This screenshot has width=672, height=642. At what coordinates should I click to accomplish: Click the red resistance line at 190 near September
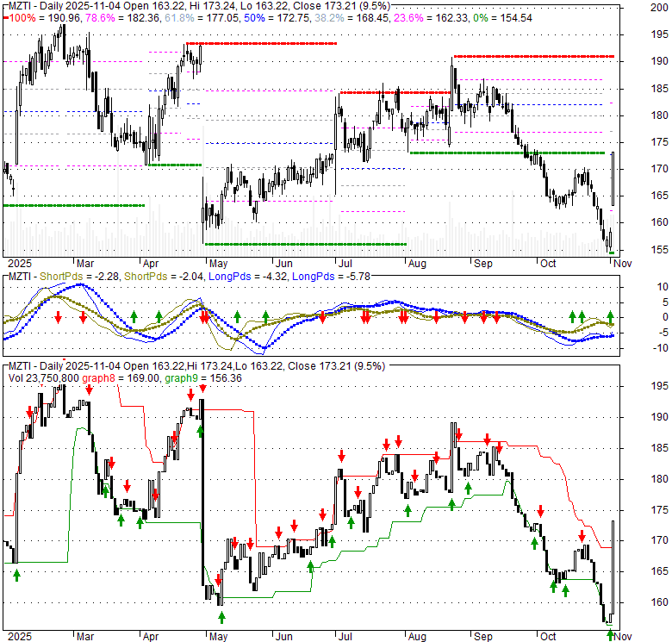pos(534,56)
